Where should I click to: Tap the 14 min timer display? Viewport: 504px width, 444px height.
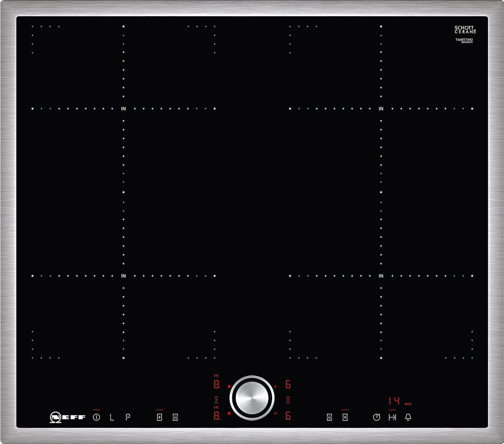(x=394, y=401)
